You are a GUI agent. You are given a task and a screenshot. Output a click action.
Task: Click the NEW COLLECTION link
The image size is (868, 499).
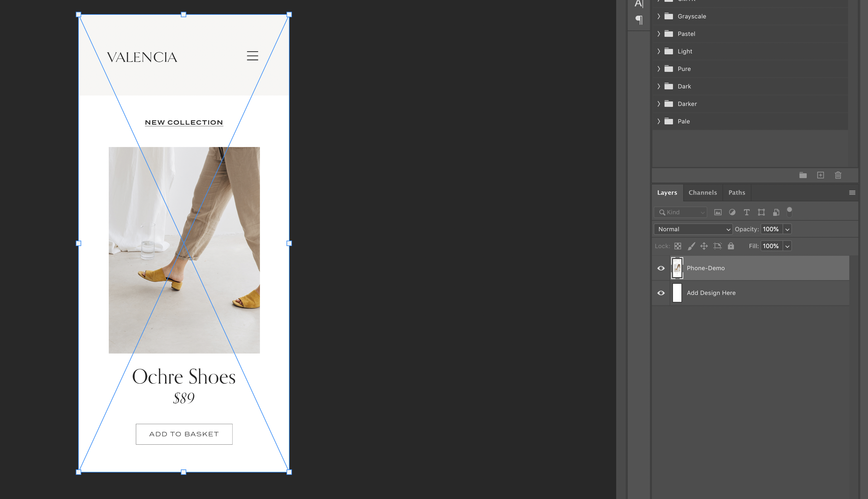pyautogui.click(x=184, y=122)
